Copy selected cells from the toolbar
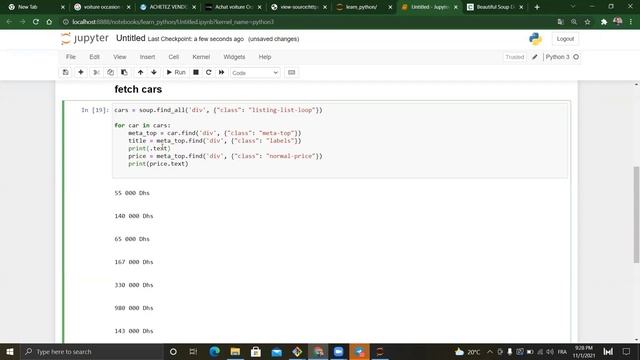The height and width of the screenshot is (360, 640). click(110, 72)
